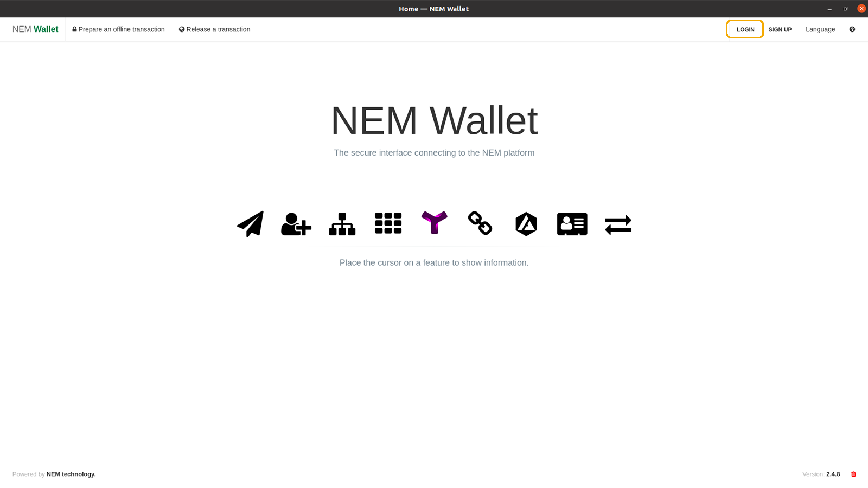Click the Address Book icon
Image resolution: width=868 pixels, height=488 pixels.
coord(572,223)
